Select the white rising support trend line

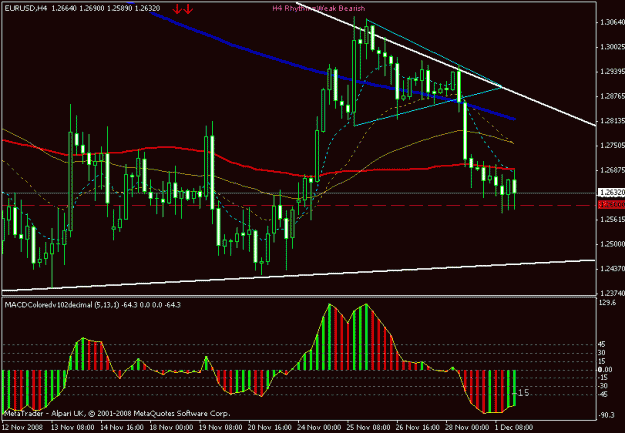click(x=299, y=275)
